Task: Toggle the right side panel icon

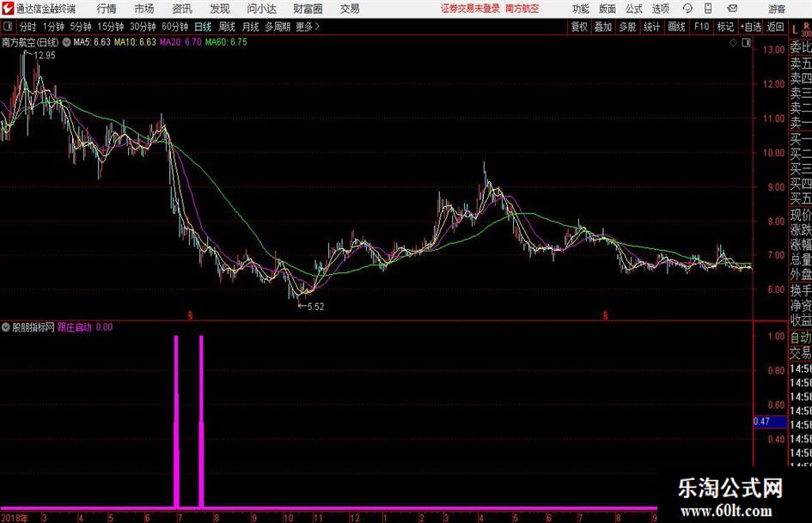Action: pyautogui.click(x=746, y=43)
